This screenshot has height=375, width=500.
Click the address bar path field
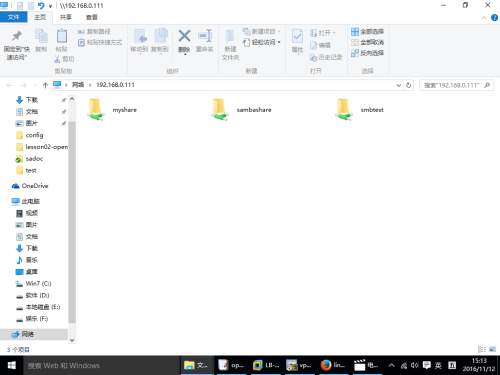227,85
